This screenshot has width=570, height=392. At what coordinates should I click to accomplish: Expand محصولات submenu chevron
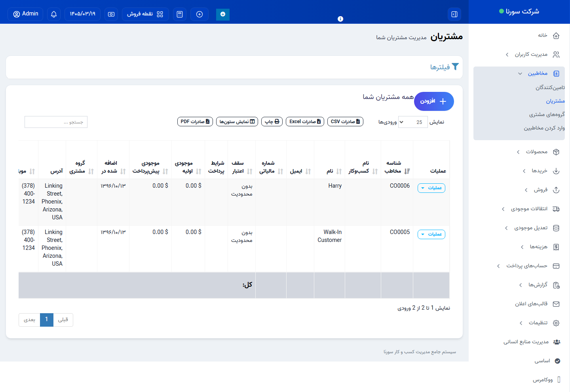pos(518,152)
